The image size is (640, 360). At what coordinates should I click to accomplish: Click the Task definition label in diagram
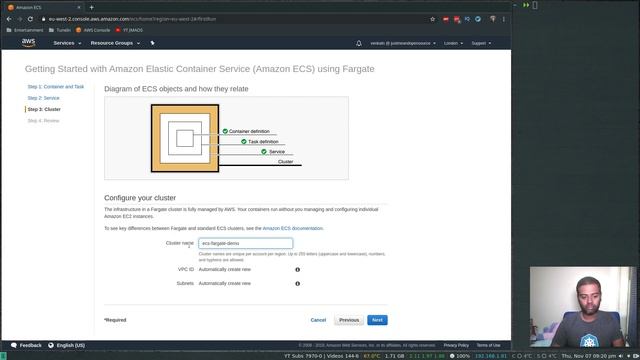point(263,142)
